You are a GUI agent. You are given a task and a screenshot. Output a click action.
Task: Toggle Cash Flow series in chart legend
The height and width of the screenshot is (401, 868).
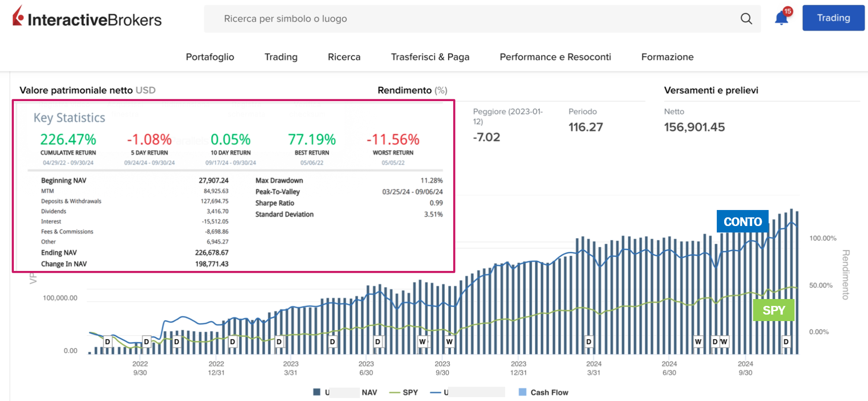pos(549,392)
